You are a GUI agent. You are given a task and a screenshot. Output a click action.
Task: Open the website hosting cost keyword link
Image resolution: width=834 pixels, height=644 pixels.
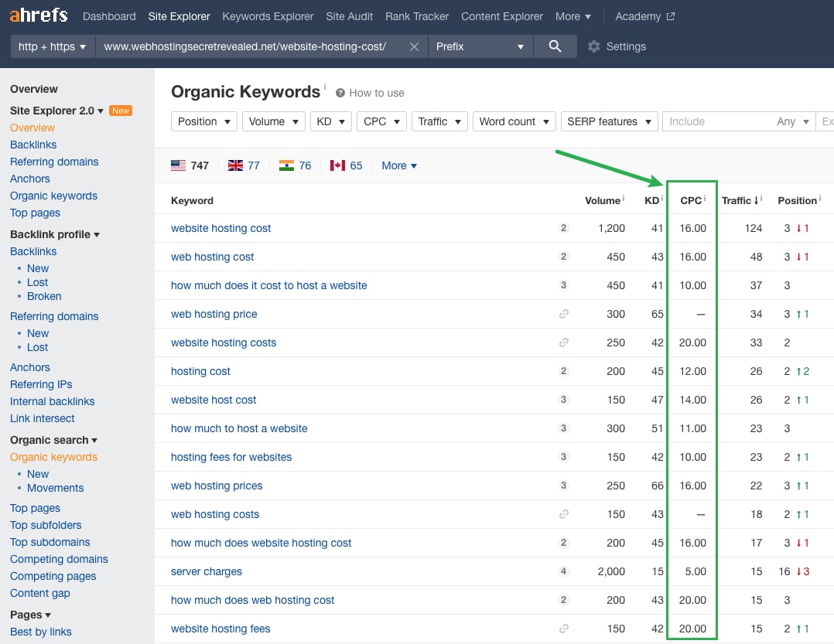point(220,228)
